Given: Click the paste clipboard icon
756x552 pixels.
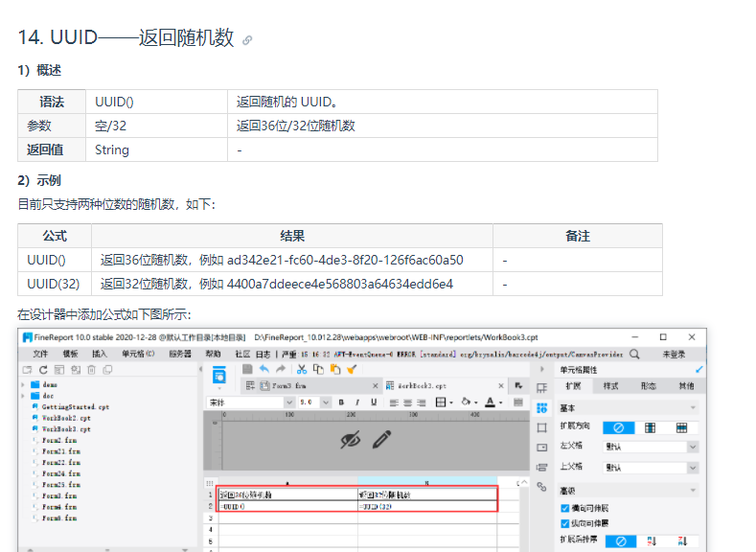Looking at the screenshot, I should 335,369.
